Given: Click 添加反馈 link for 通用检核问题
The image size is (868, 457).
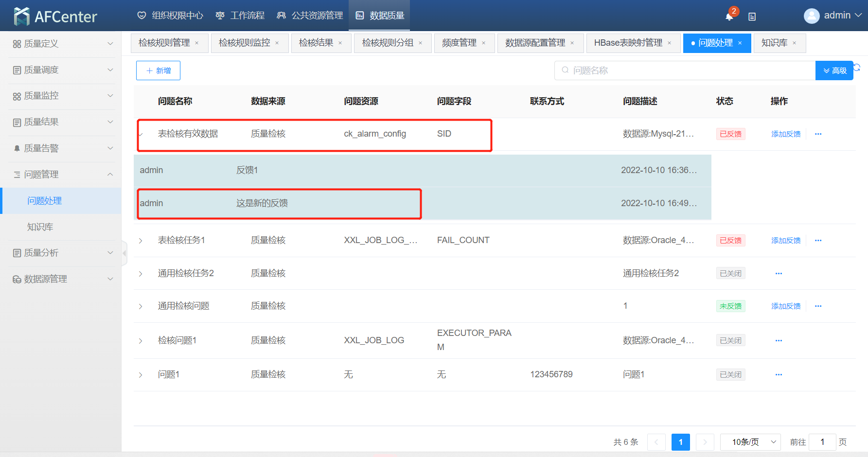Looking at the screenshot, I should [785, 306].
